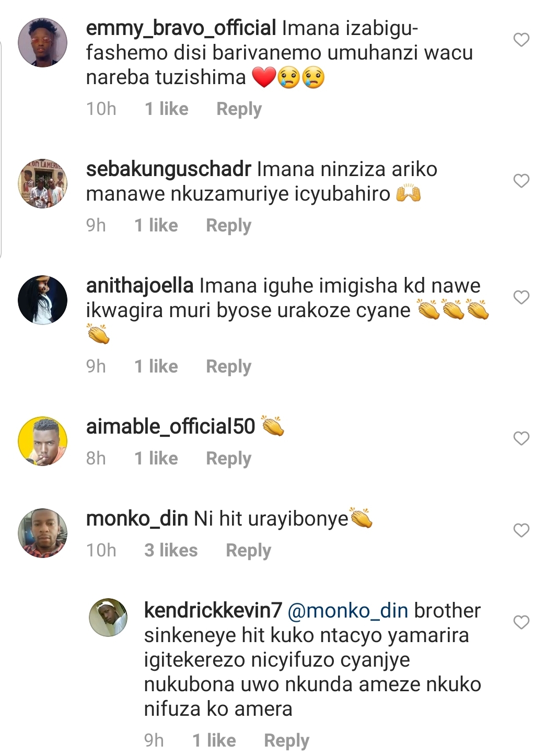
Task: Open aimable_official50's yellow avatar
Action: pos(42,441)
